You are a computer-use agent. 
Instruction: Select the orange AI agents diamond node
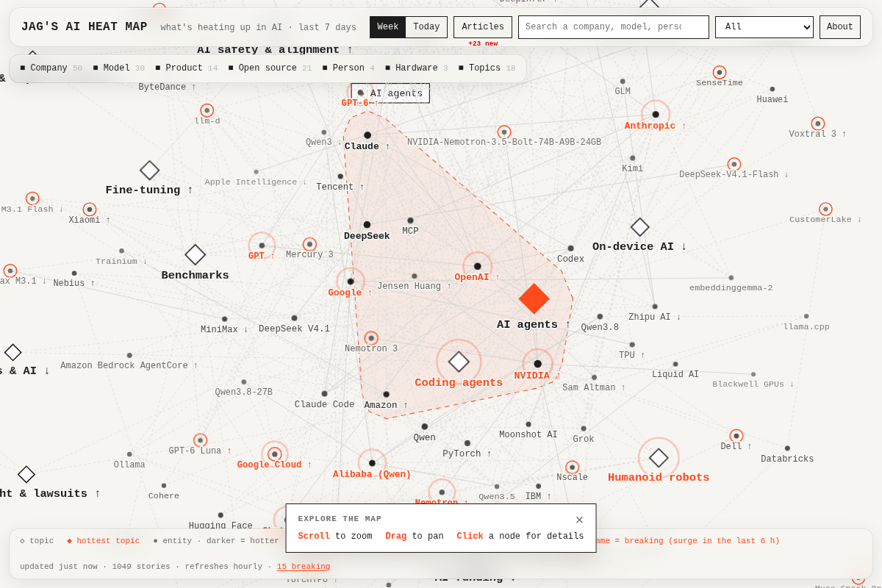534,298
